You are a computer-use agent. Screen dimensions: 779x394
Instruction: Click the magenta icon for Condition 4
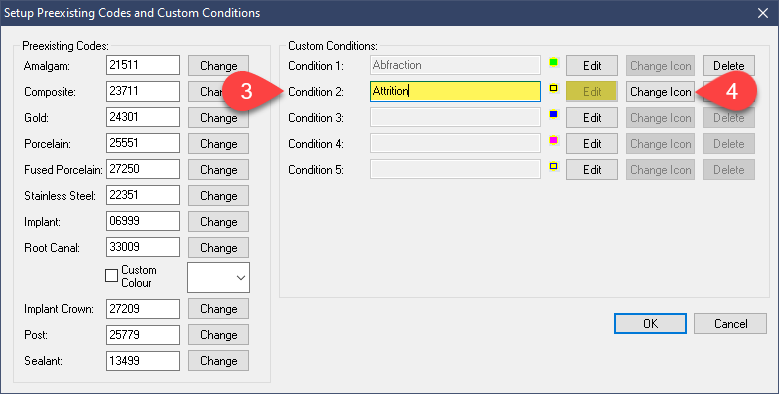553,140
